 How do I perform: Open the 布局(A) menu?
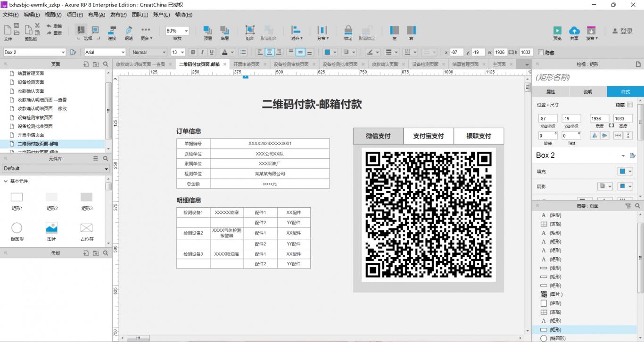(x=97, y=15)
